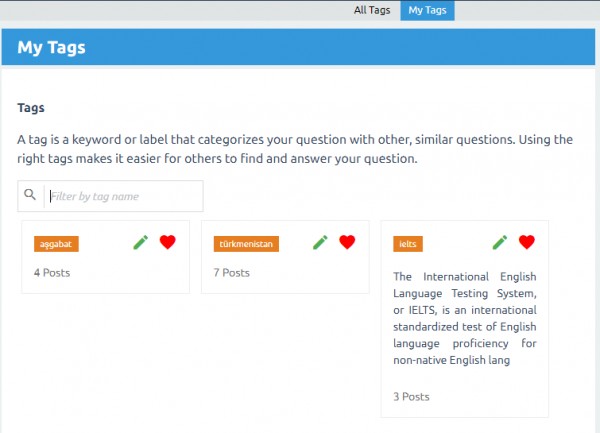Toggle the heart on türkmenistan tag

tap(347, 242)
